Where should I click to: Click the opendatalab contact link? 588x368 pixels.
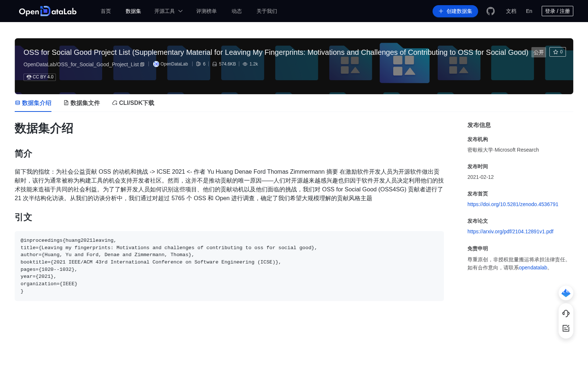click(x=533, y=268)
